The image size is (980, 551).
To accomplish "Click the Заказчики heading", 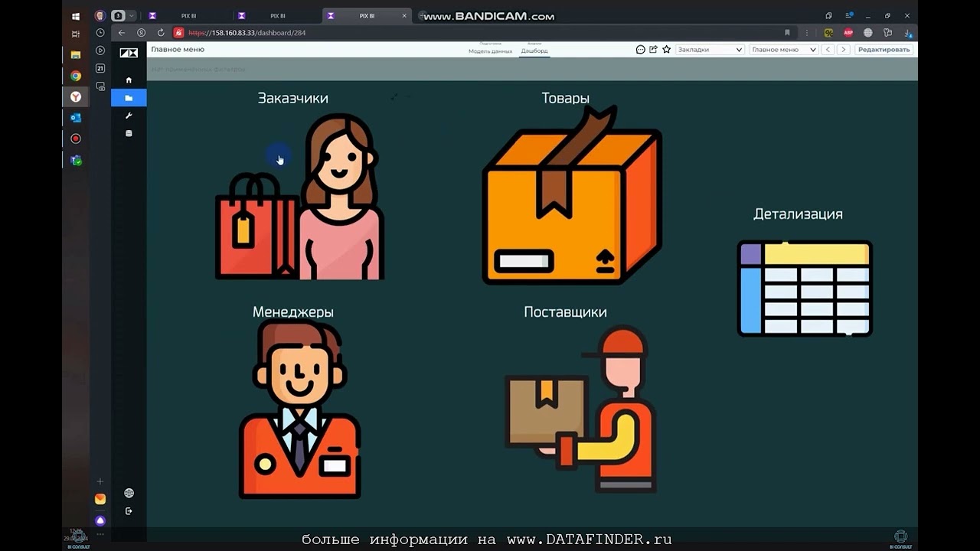I will (292, 98).
